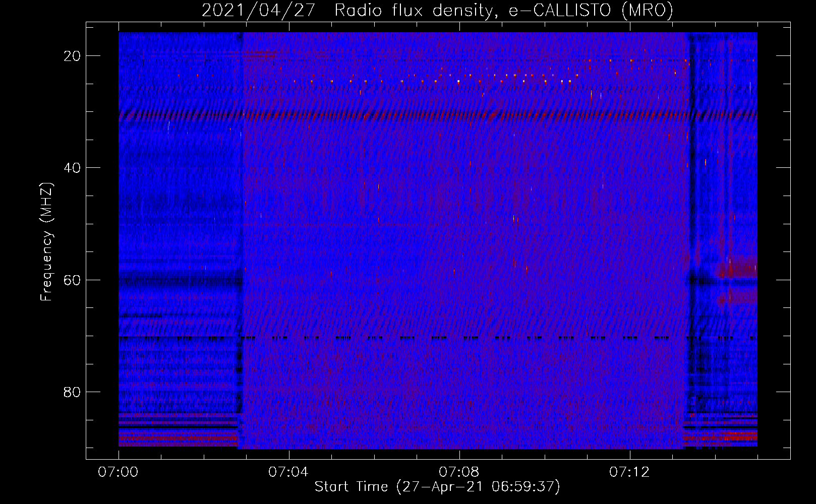
Task: Click the '07:00' time tick label
Action: coord(118,472)
